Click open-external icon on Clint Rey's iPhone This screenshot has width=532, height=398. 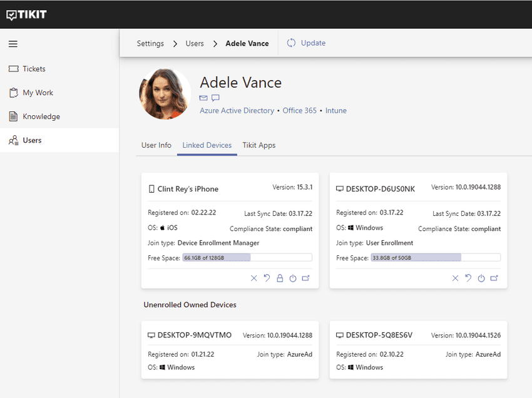tap(305, 278)
